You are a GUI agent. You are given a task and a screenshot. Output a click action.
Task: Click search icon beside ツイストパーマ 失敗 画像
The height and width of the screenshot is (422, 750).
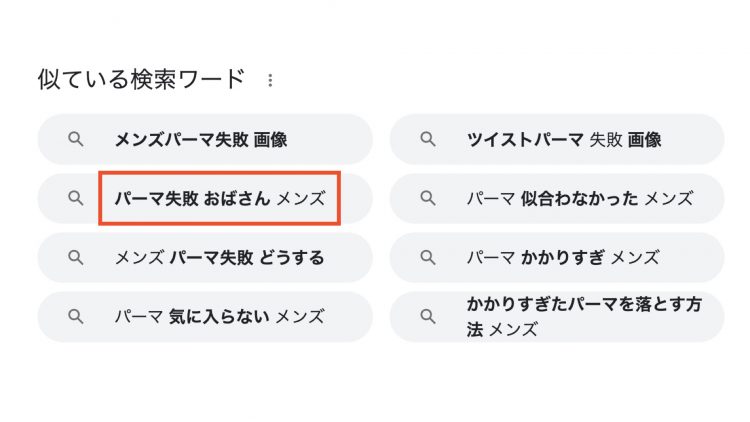(x=428, y=139)
